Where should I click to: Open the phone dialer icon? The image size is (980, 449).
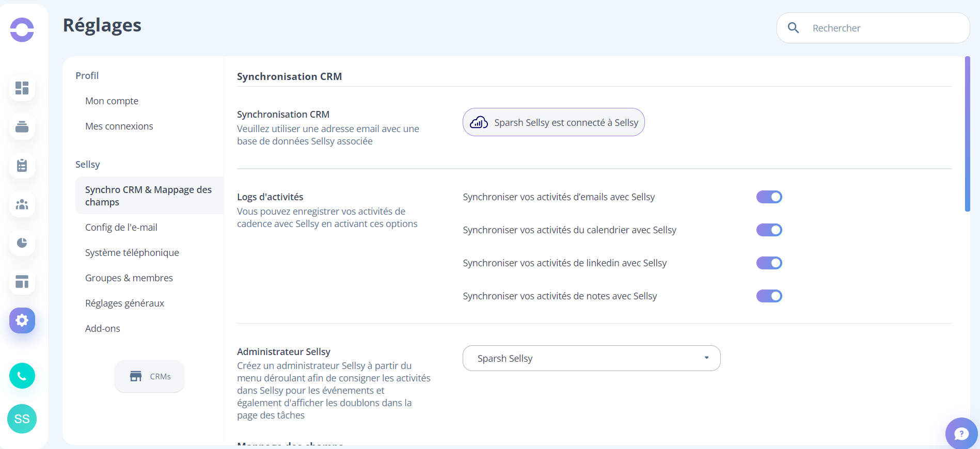[x=22, y=376]
